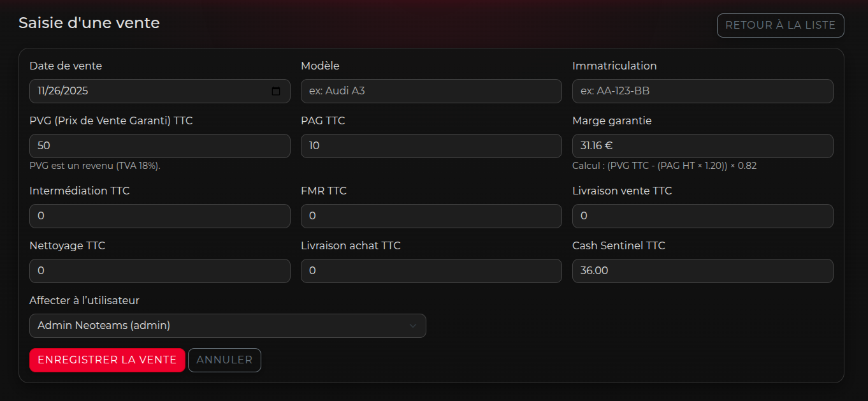Click the Intermédiation TTC input
The image size is (868, 401).
(x=159, y=216)
